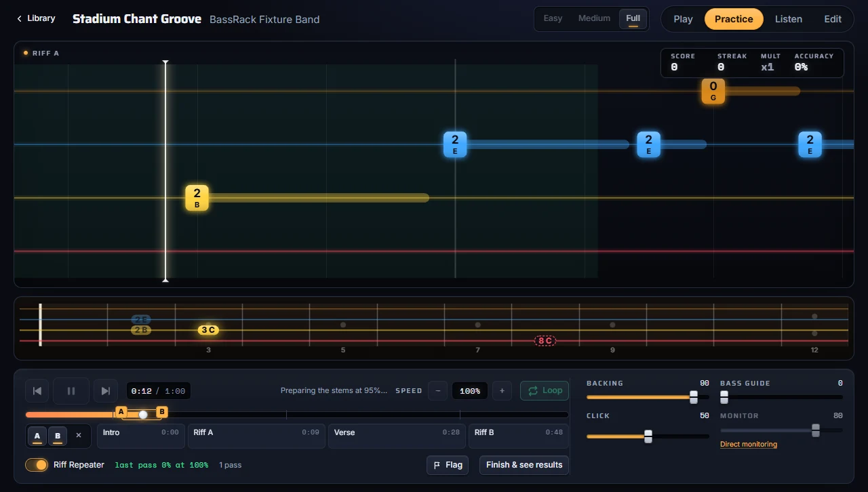
Task: Click the yellow 2 B note
Action: click(x=197, y=198)
